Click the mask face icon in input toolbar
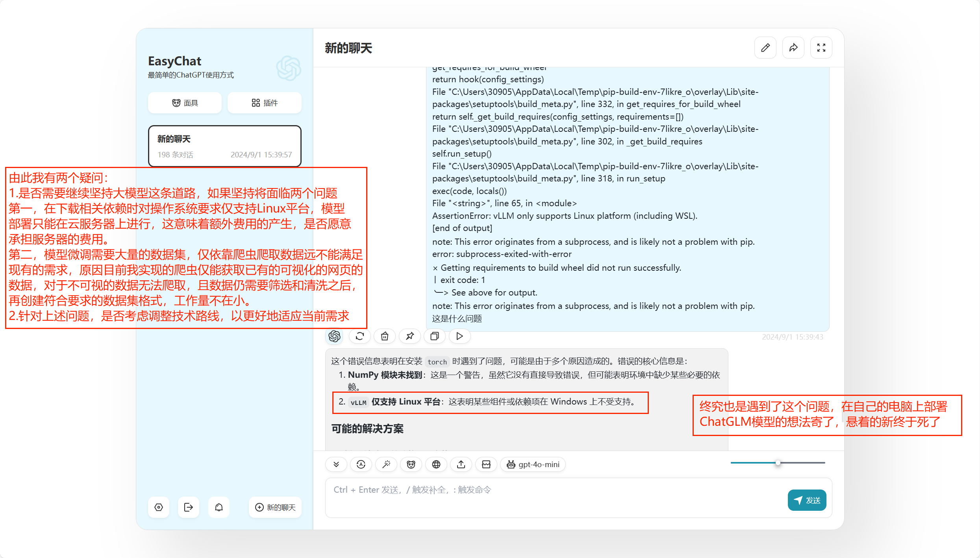Image resolution: width=980 pixels, height=558 pixels. coord(411,464)
